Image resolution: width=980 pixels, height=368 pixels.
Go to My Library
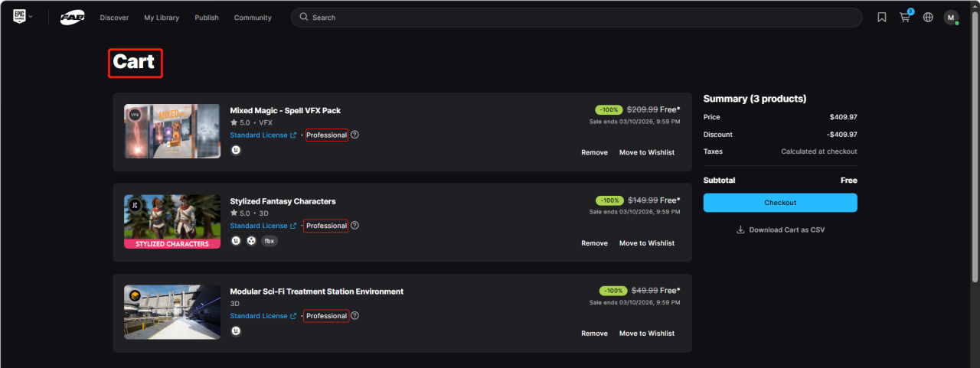[162, 18]
